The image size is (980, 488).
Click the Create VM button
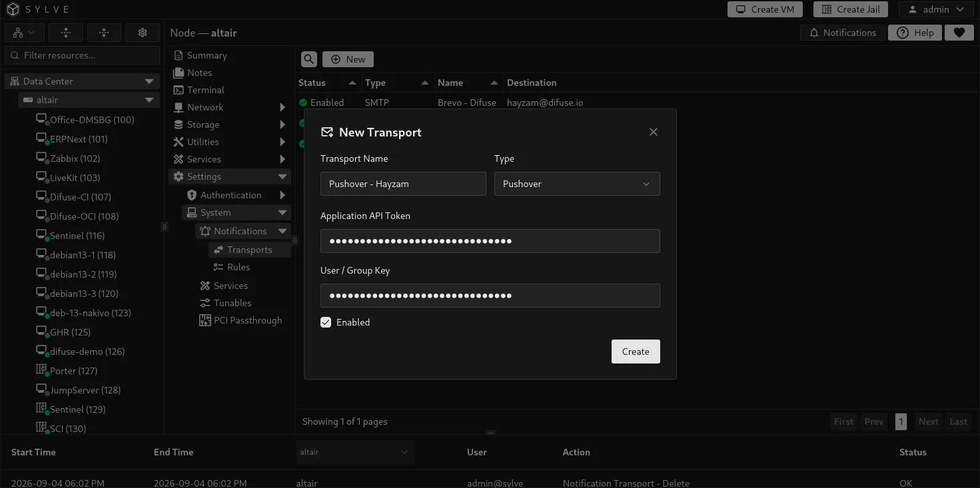click(765, 9)
